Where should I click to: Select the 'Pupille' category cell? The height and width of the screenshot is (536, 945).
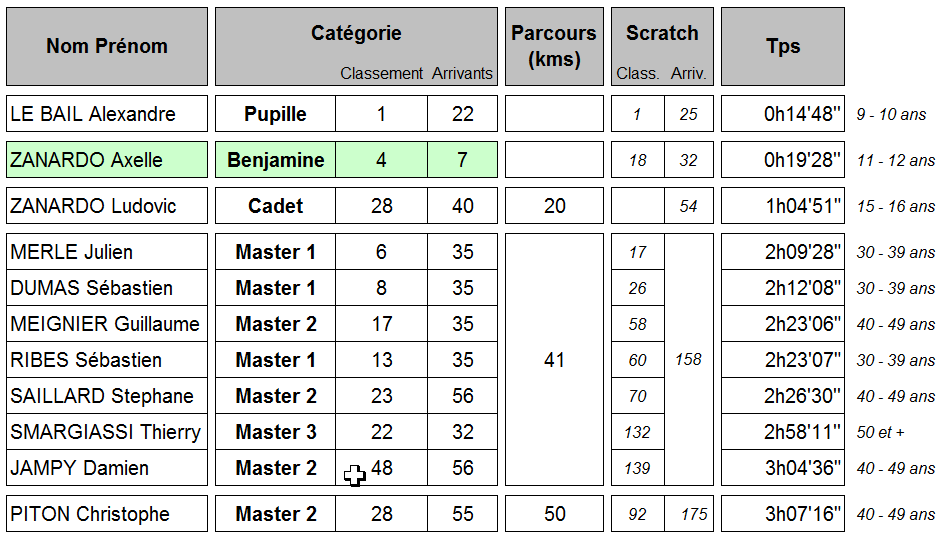click(x=275, y=114)
